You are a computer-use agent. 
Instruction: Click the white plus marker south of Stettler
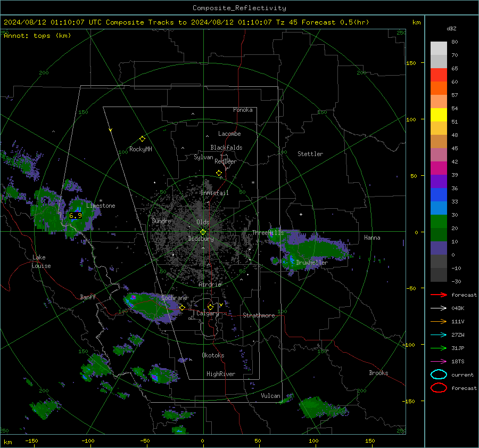(301, 214)
